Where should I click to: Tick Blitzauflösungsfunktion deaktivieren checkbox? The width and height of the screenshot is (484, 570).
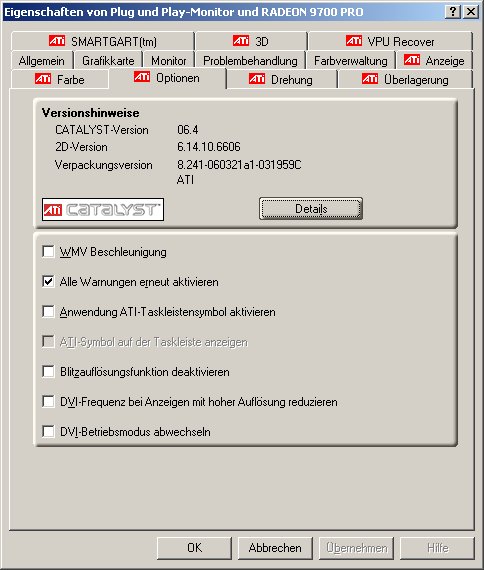pos(48,372)
